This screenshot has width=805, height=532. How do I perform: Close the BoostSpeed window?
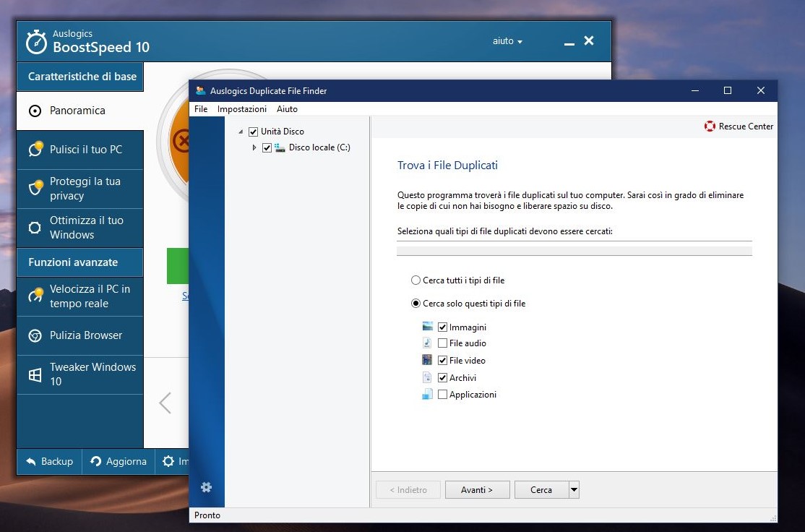589,40
